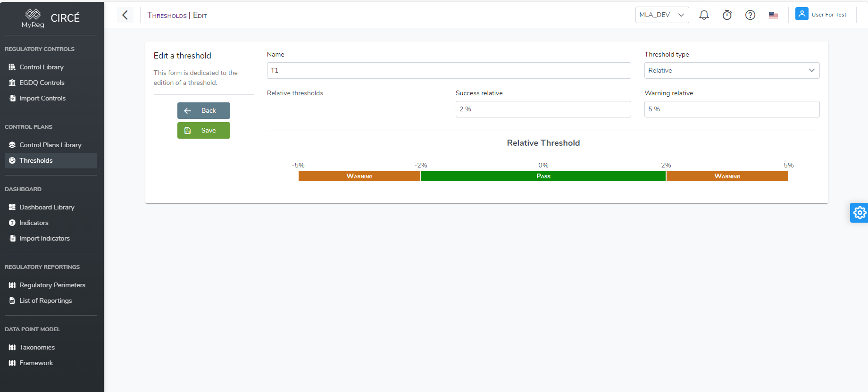The width and height of the screenshot is (868, 392).
Task: Click the help question mark icon
Action: tap(750, 15)
